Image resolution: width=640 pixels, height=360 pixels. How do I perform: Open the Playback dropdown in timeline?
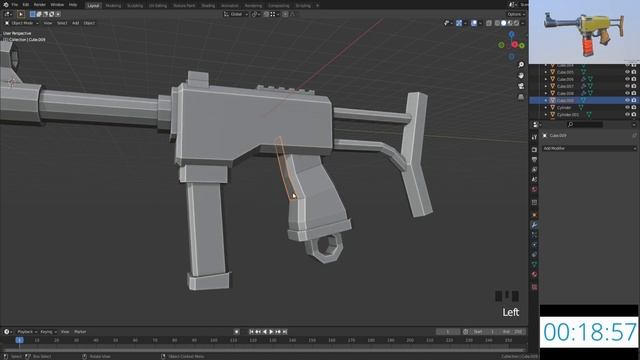point(27,332)
